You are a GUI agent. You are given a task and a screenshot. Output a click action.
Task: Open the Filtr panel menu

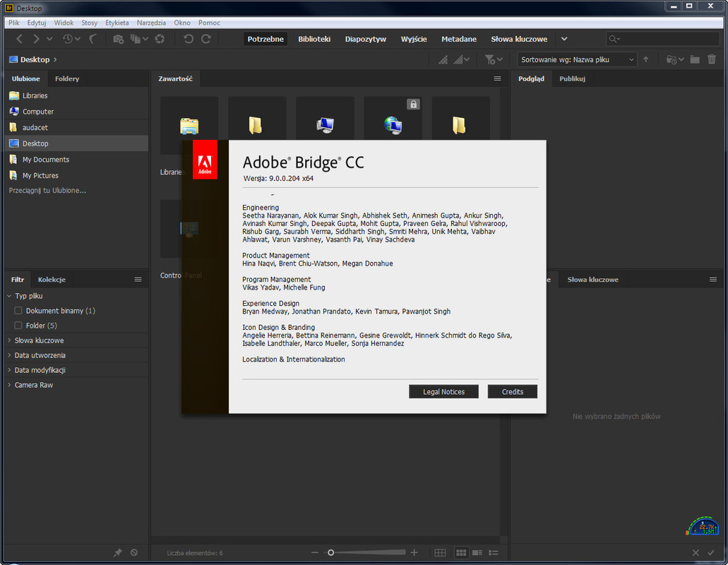point(138,280)
